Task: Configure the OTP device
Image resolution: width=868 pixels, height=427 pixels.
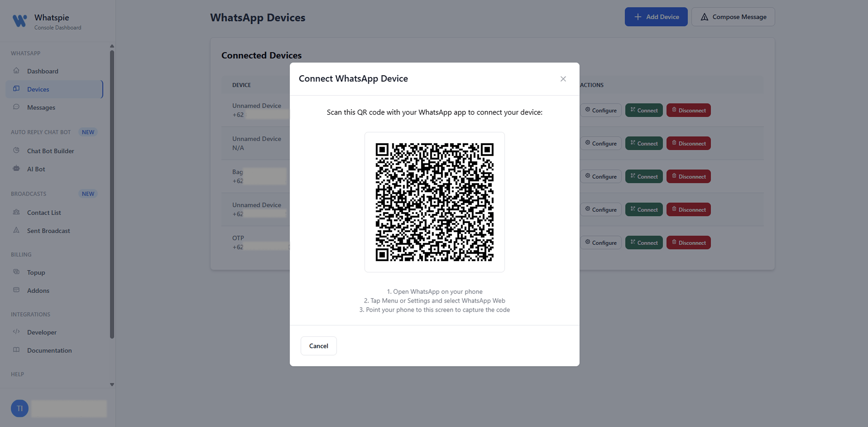Action: coord(601,243)
